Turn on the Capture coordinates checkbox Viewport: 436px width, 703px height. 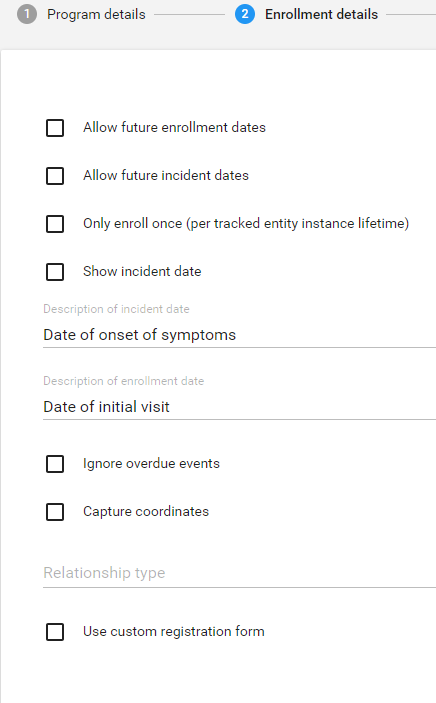click(x=55, y=512)
